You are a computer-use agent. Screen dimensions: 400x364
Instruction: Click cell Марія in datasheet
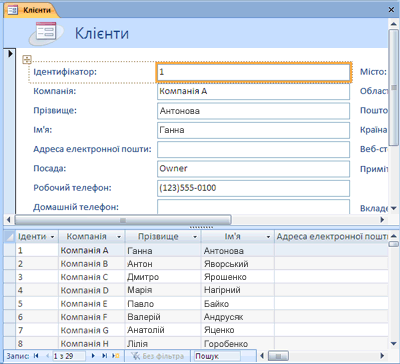pyautogui.click(x=163, y=290)
